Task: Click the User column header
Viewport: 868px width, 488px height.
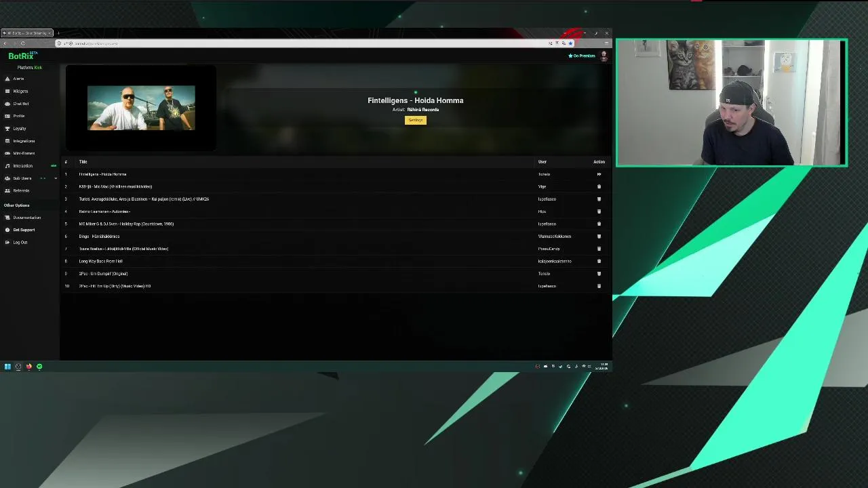Action: tap(542, 162)
